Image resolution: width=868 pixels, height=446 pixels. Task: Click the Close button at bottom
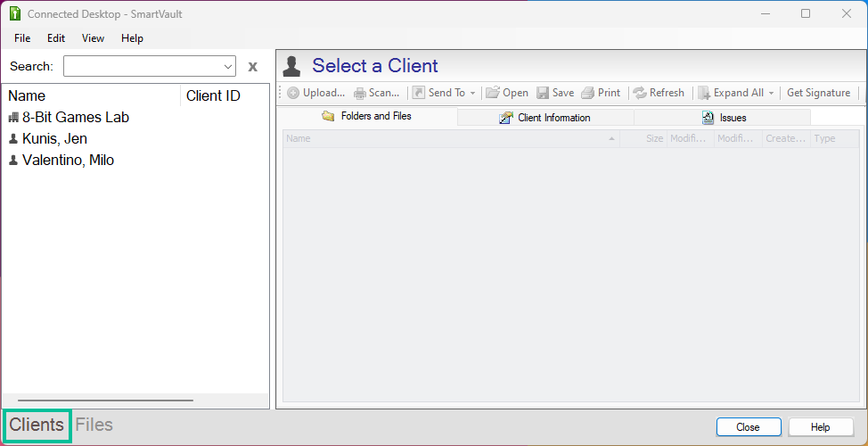point(749,427)
